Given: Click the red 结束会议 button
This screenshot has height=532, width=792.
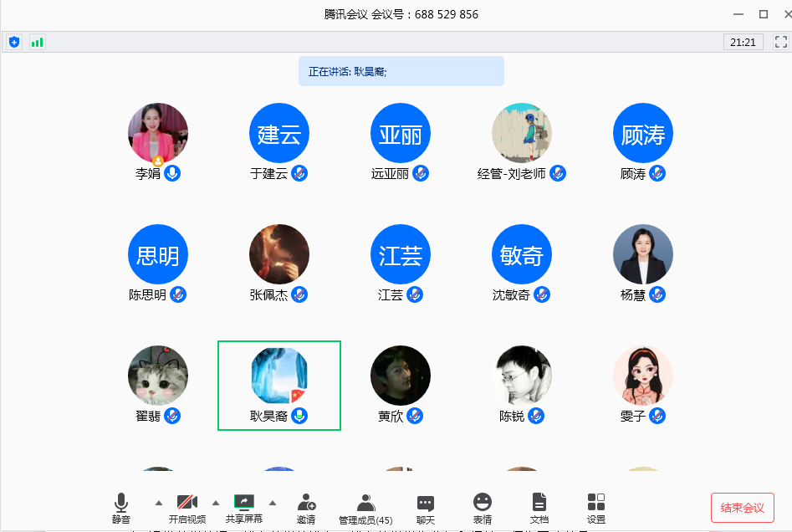Looking at the screenshot, I should (x=742, y=508).
